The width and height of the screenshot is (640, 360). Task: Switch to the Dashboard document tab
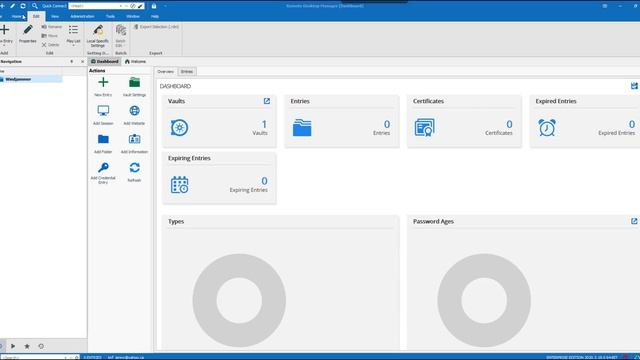click(104, 62)
